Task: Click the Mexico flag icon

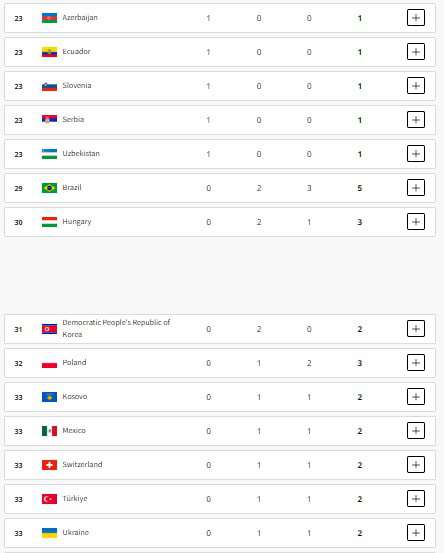Action: point(49,431)
